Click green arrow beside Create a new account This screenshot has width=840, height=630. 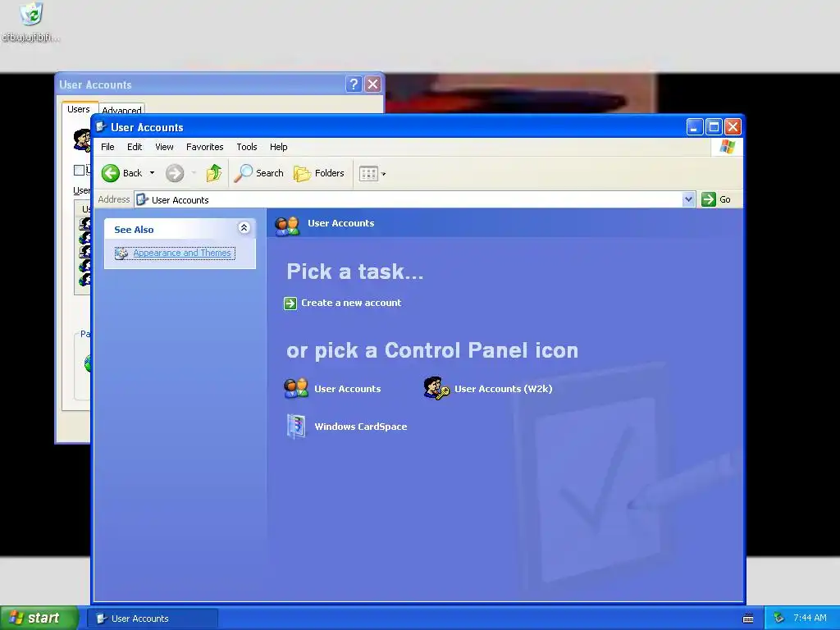click(x=290, y=304)
